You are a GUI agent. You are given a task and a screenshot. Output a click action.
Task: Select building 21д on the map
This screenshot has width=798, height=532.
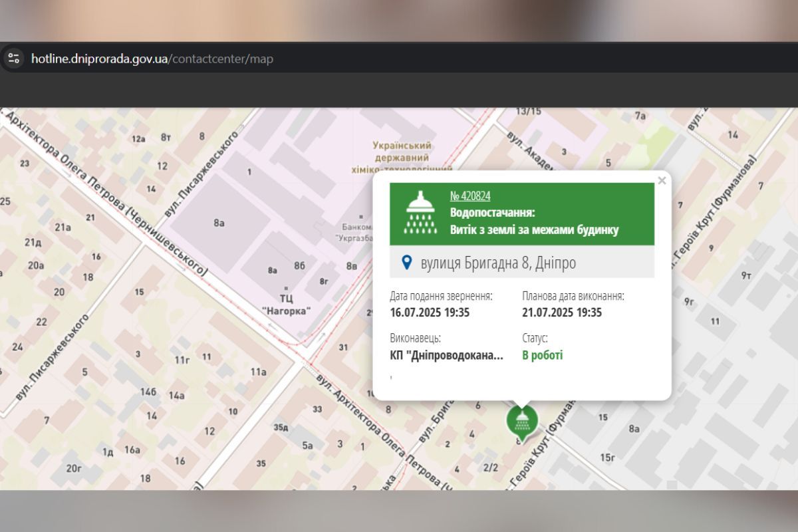coord(33,241)
